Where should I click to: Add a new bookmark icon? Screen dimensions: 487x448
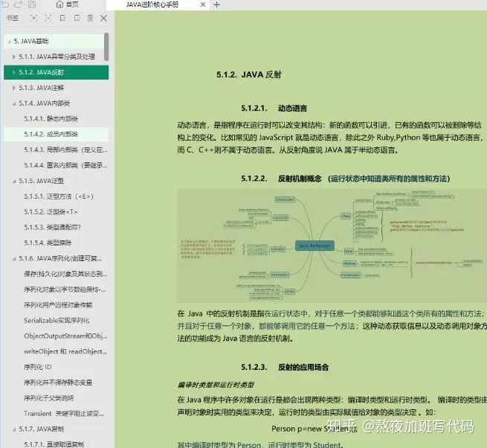click(62, 19)
